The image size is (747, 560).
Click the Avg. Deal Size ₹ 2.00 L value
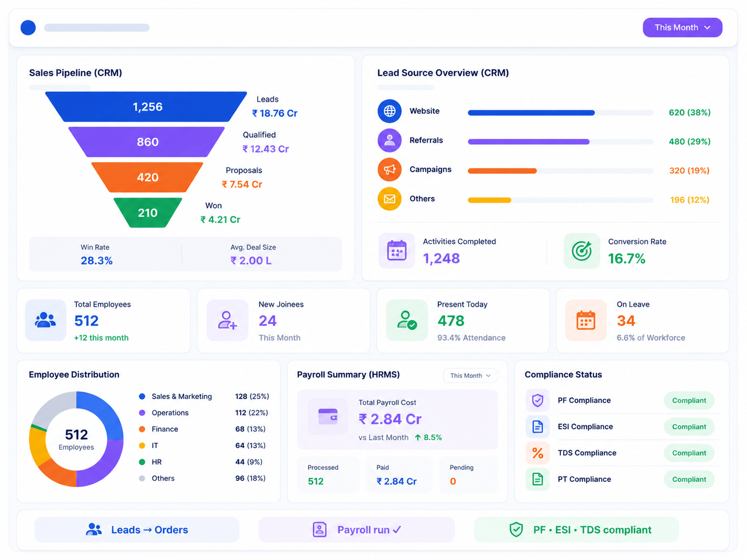251,261
